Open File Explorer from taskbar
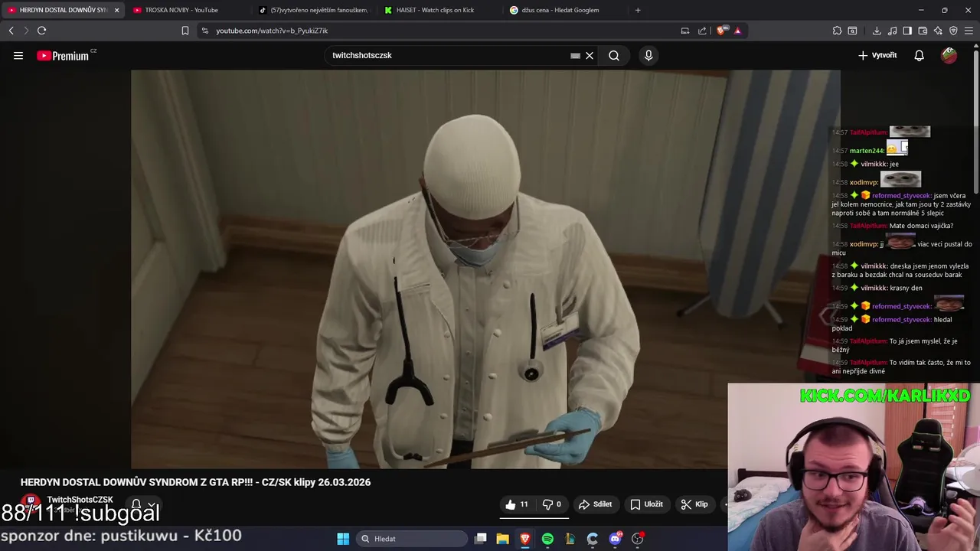Viewport: 980px width, 551px height. [x=502, y=539]
